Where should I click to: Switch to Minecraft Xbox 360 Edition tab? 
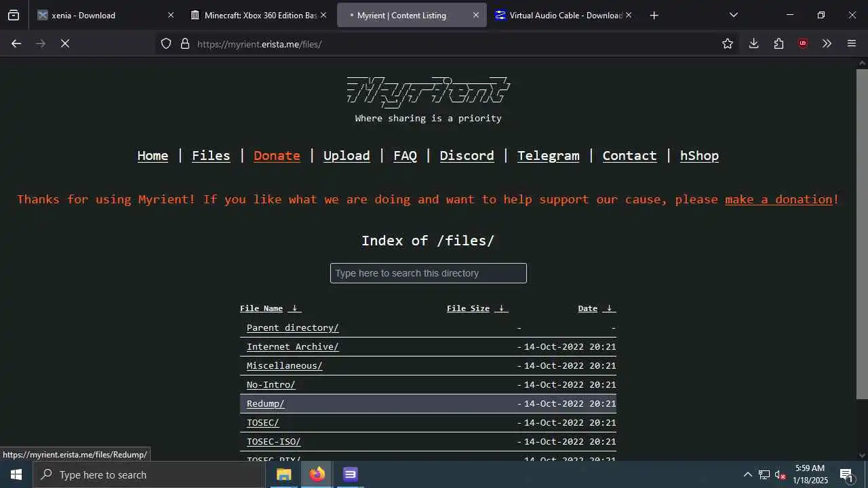point(258,15)
